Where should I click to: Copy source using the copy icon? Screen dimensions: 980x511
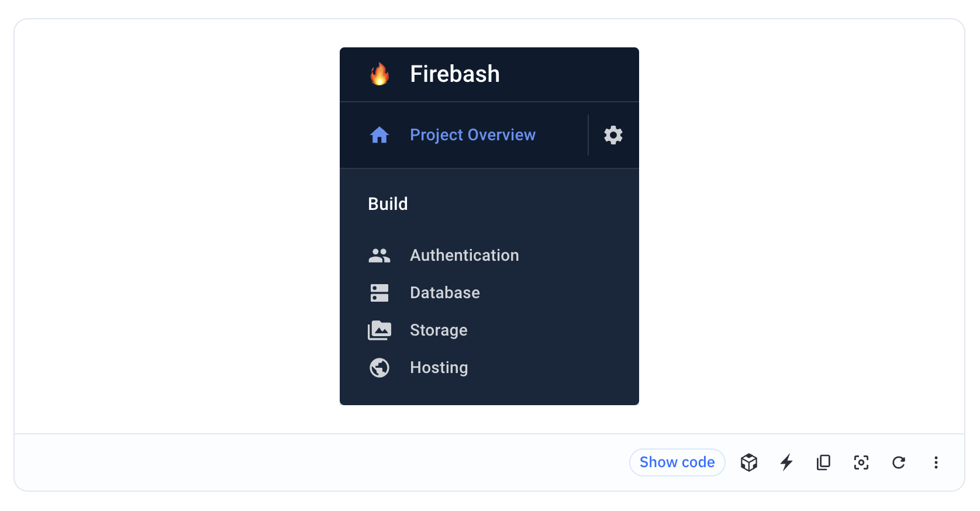click(x=824, y=462)
